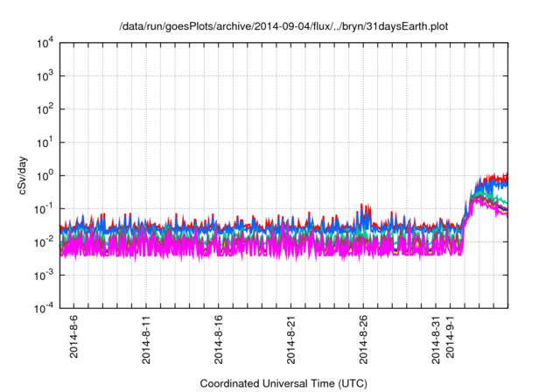Click the 10^1 y-axis tick label
Viewport: 560px width, 392px height.
(x=44, y=143)
